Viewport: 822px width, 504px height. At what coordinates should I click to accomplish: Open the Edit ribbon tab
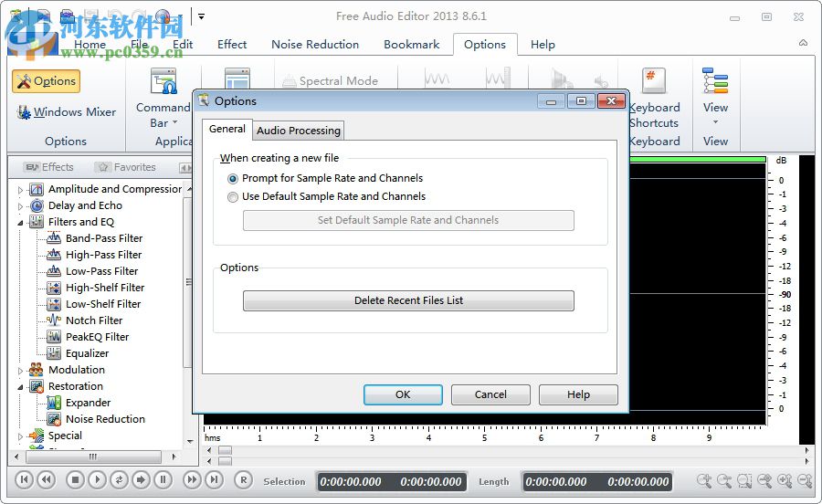(x=183, y=45)
